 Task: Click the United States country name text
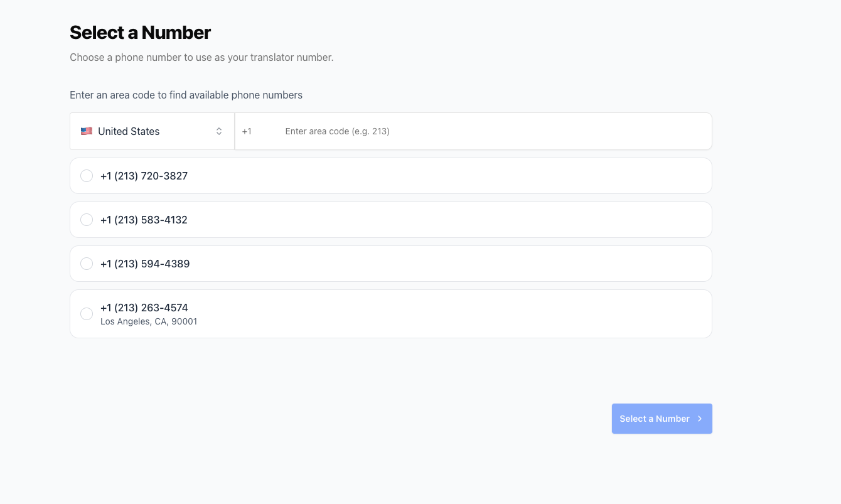coord(129,131)
